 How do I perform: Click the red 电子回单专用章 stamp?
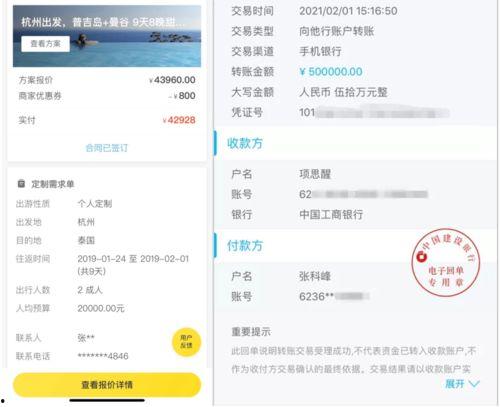pyautogui.click(x=446, y=262)
